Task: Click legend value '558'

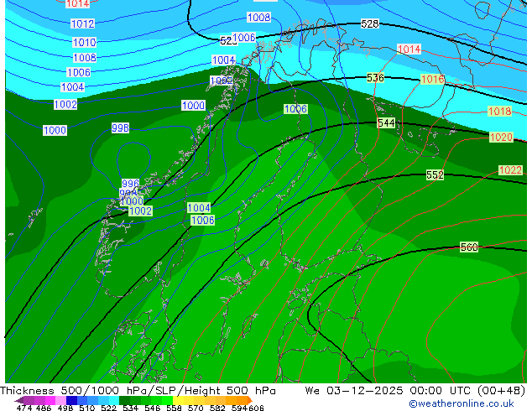Action: (x=174, y=408)
